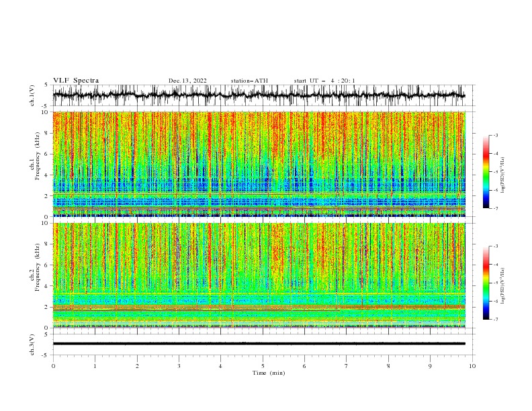532x411 pixels.
Task: Click the "ch.1(V)" waveform axis label
Action: [x=32, y=95]
